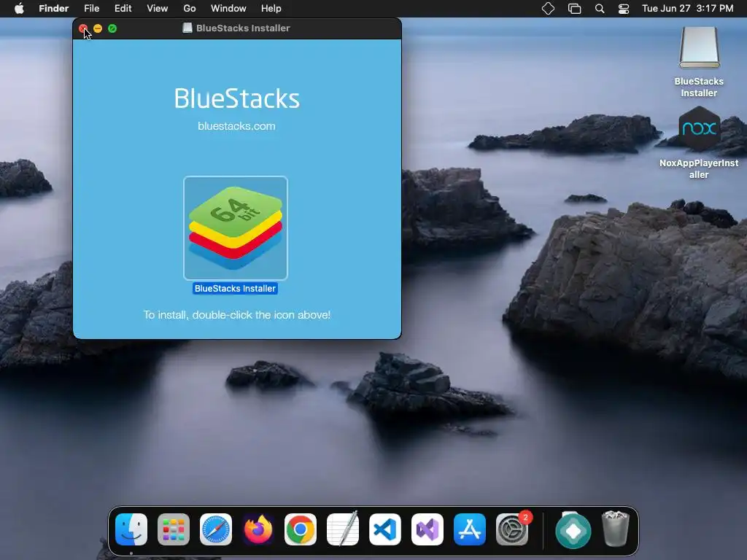
Task: Click the large BlueStacks heading text
Action: [237, 98]
